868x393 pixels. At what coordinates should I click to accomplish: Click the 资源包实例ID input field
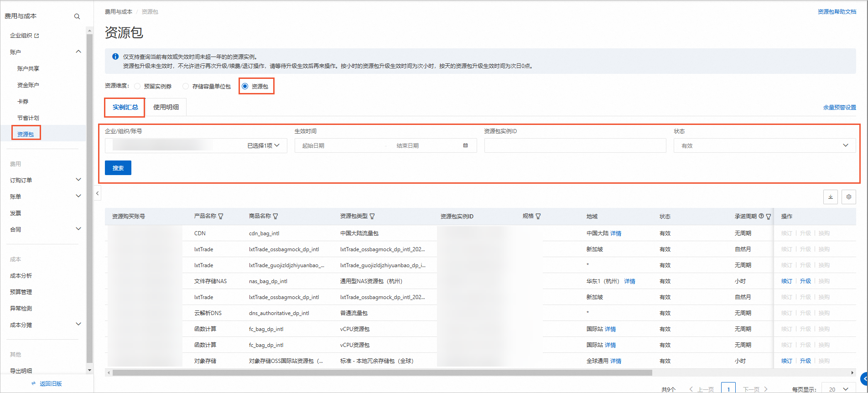click(x=575, y=145)
